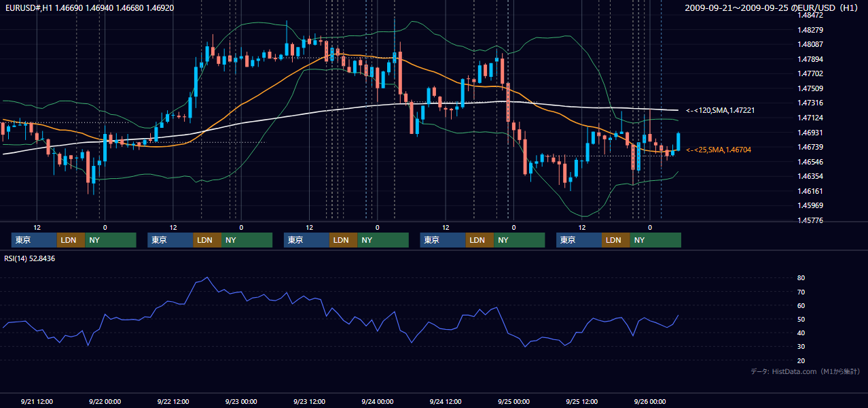Click price axis label 1.45969
This screenshot has width=868, height=408.
pos(810,205)
